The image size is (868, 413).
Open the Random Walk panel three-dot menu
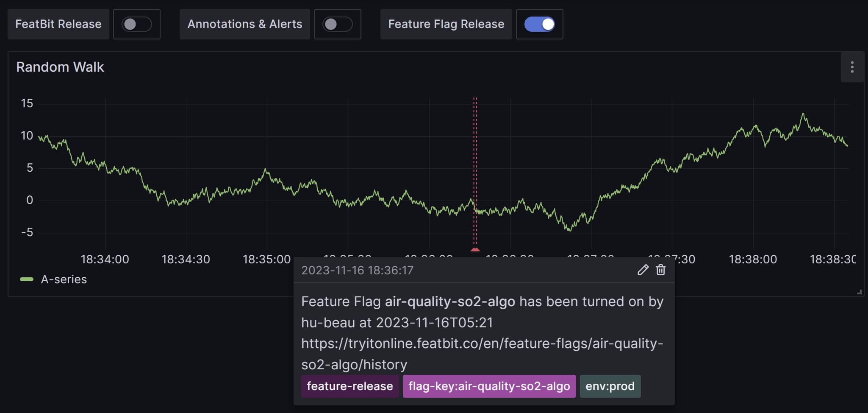852,67
